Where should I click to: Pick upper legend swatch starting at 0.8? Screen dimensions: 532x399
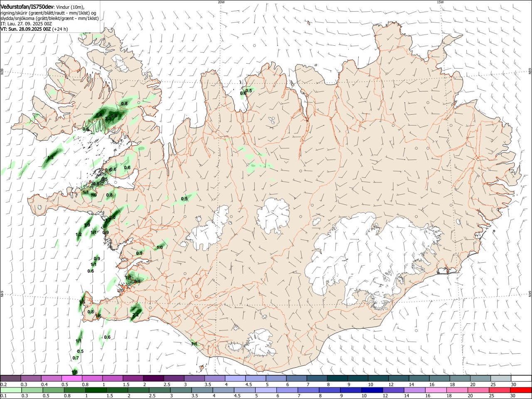(92, 378)
